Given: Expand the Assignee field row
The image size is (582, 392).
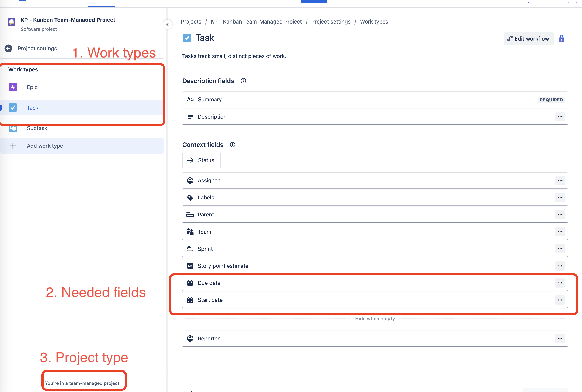Looking at the screenshot, I should pyautogui.click(x=375, y=180).
